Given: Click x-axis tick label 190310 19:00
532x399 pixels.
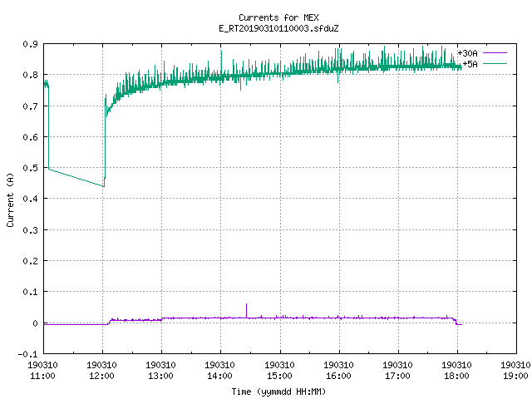Looking at the screenshot, I should click(515, 371).
